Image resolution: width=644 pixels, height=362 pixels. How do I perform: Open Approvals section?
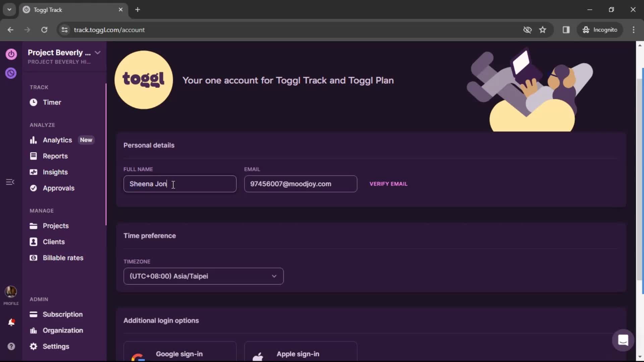(x=59, y=188)
